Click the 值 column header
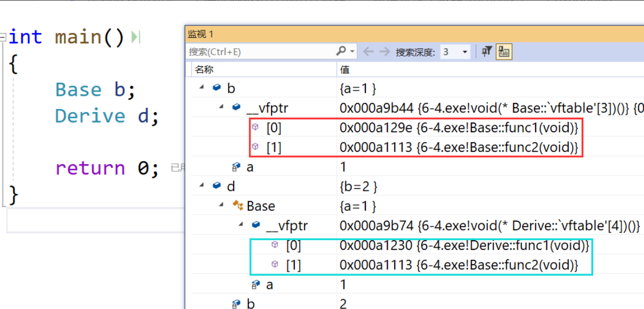Viewport: 644px width, 309px height. (x=491, y=70)
